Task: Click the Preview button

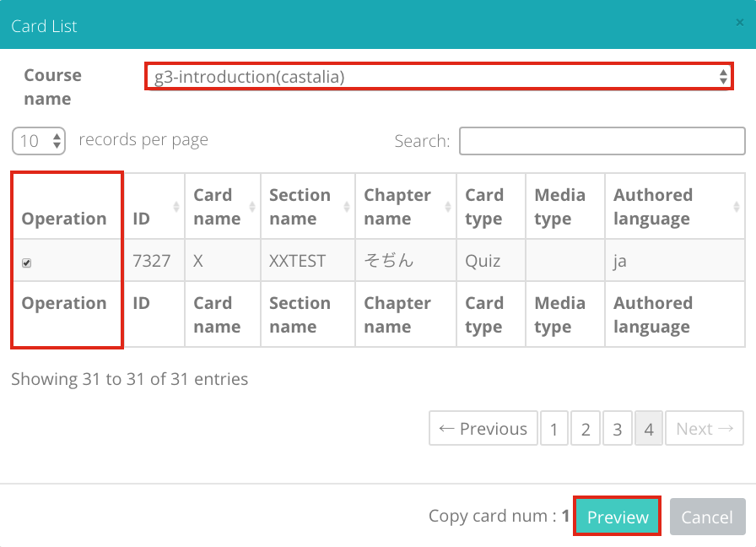Action: coord(617,517)
